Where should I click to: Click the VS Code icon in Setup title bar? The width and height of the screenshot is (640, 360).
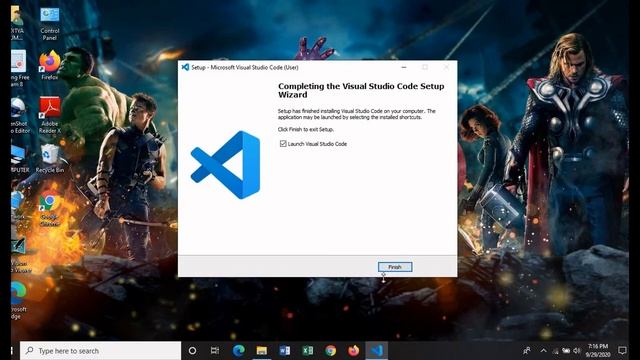tap(185, 67)
